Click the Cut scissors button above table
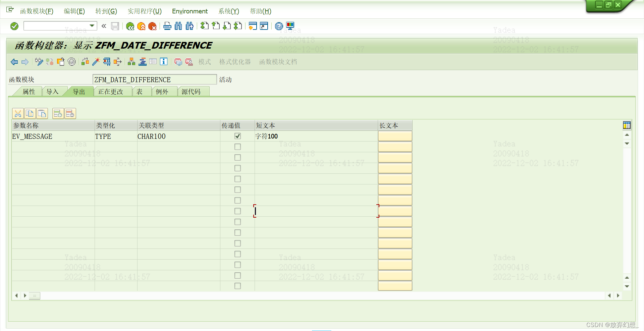644x331 pixels. 18,114
